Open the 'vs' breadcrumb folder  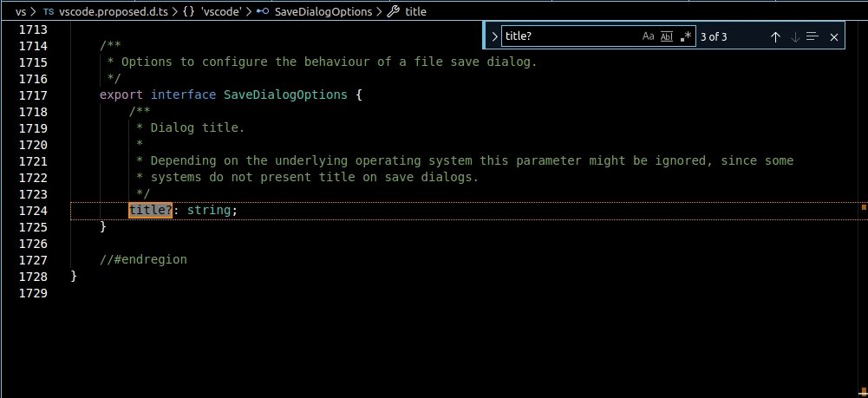point(21,11)
